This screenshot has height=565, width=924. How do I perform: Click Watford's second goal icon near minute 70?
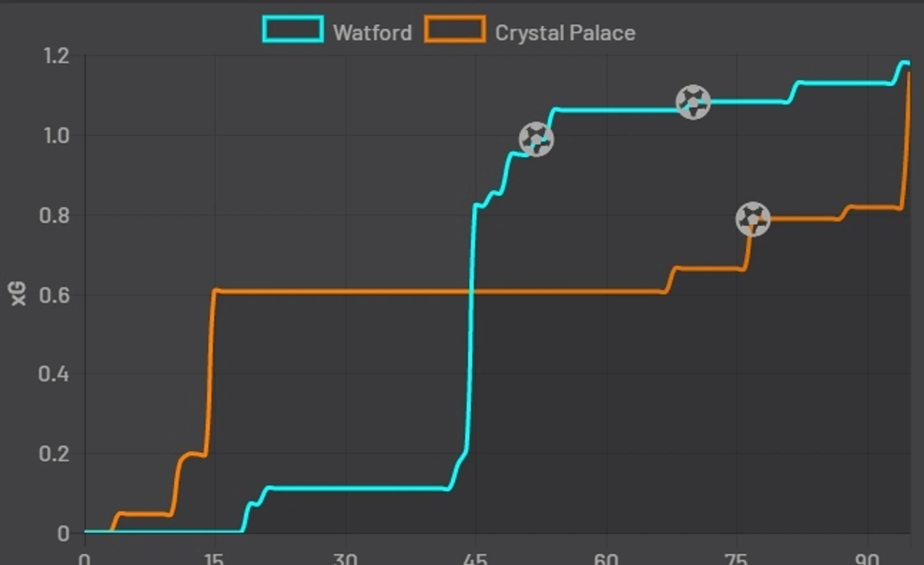693,102
